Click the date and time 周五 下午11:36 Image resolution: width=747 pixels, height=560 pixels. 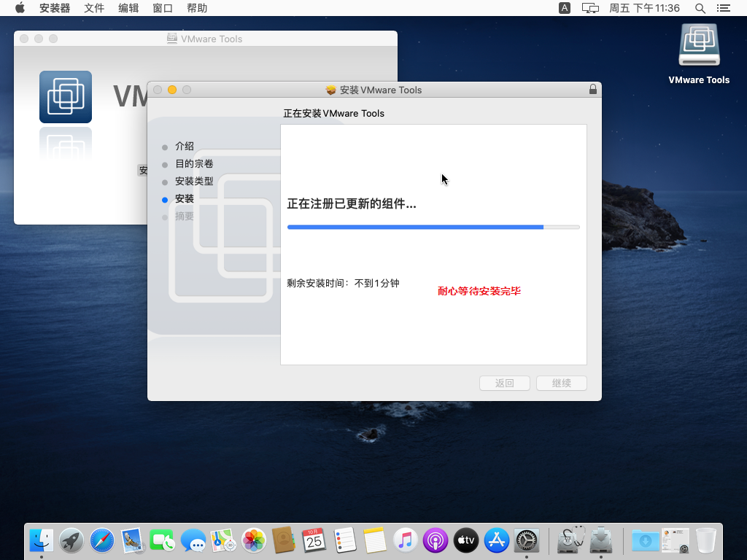644,8
